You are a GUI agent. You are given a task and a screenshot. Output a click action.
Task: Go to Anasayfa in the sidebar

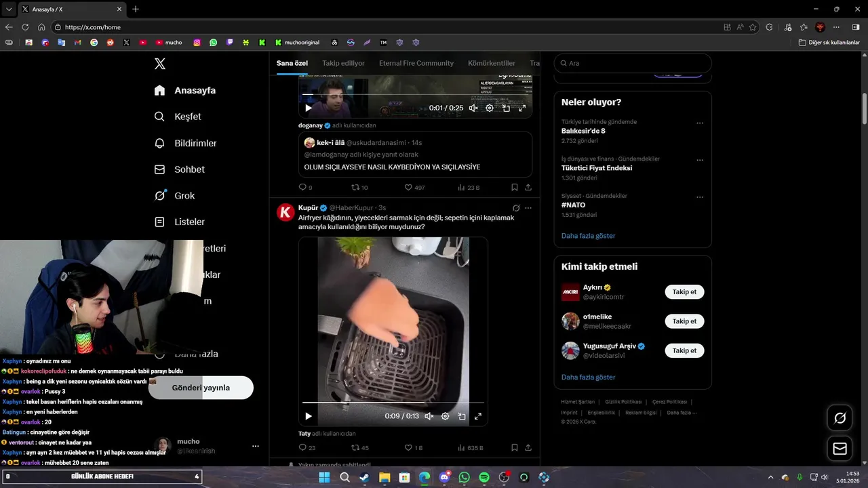[x=185, y=90]
